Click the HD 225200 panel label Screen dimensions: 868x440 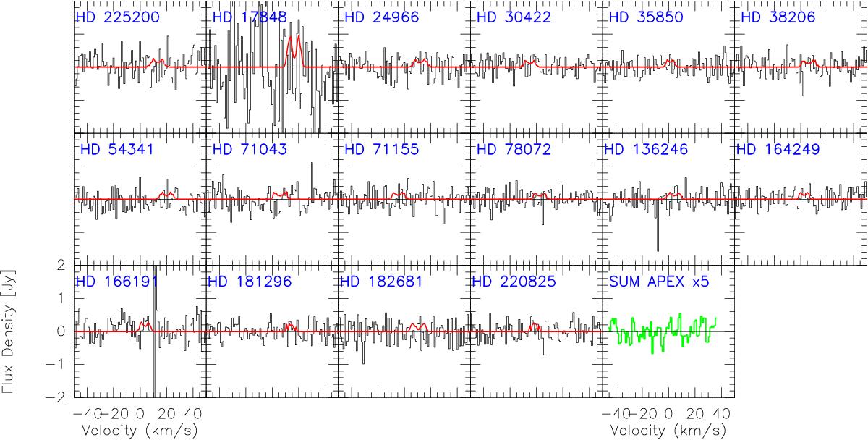pyautogui.click(x=111, y=17)
